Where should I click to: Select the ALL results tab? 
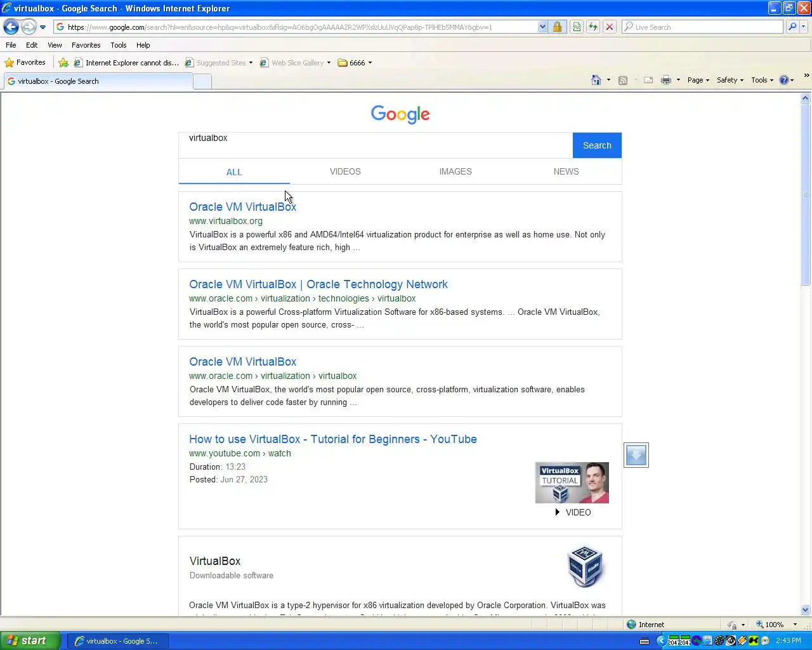(x=234, y=172)
